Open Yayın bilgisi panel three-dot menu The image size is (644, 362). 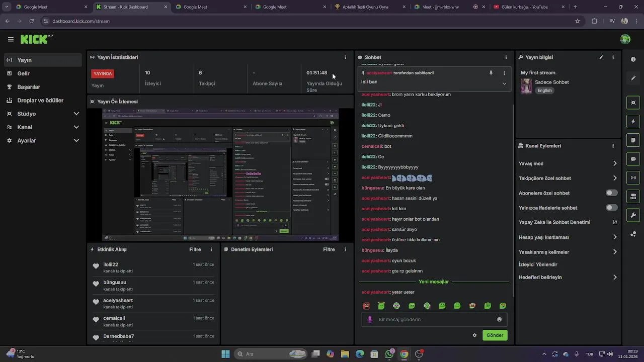pos(613,57)
